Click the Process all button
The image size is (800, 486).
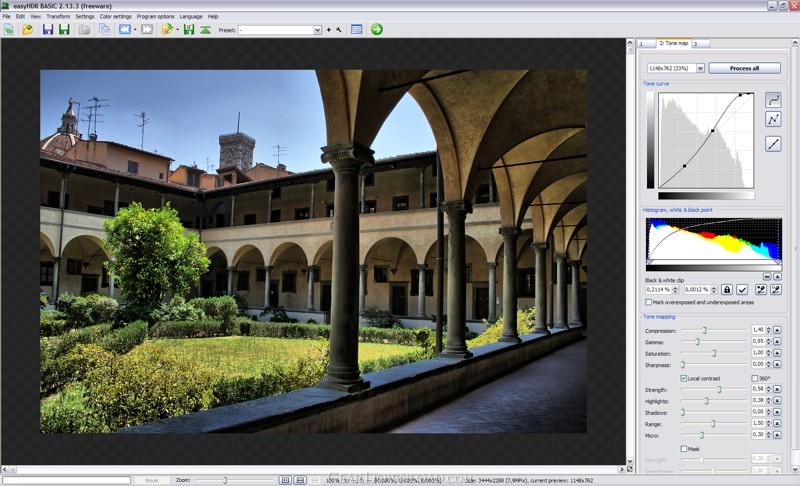point(744,68)
